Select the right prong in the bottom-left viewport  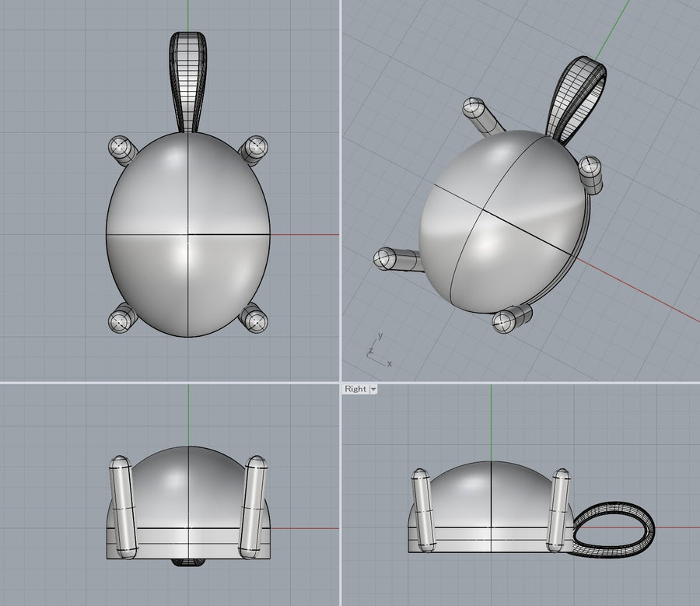pos(254,506)
